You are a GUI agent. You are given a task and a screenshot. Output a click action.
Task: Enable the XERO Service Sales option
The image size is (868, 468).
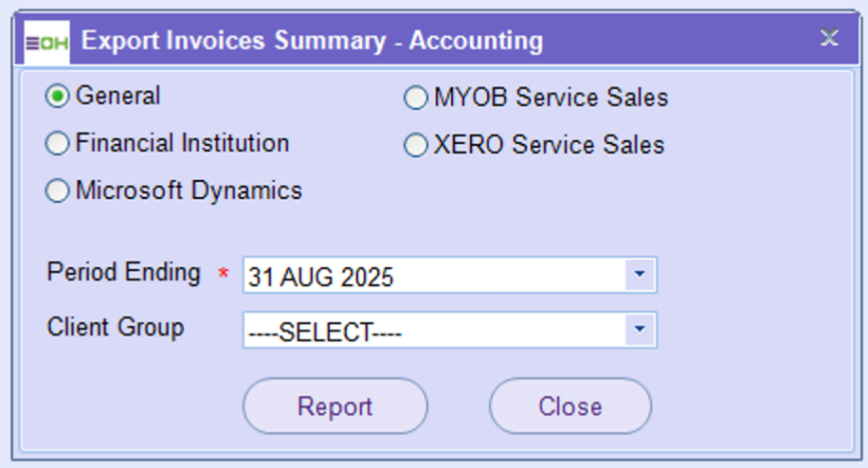click(x=416, y=146)
